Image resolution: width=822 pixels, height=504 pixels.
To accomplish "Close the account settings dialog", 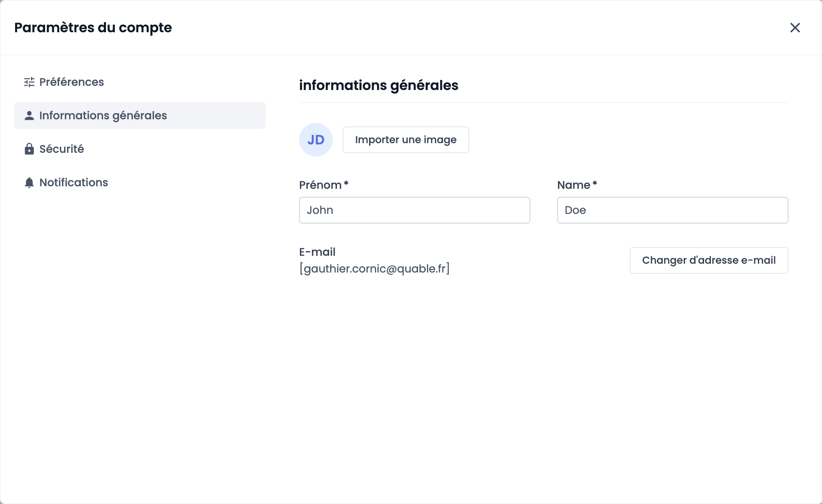I will [795, 28].
